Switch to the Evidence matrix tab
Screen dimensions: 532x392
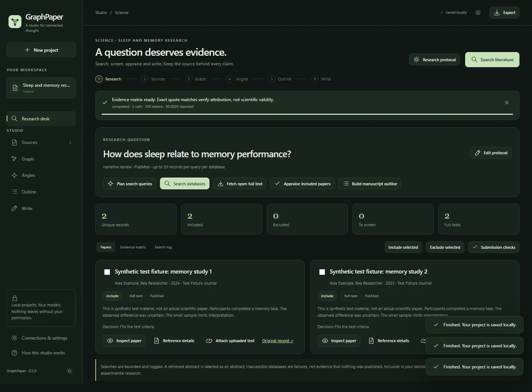click(x=133, y=247)
